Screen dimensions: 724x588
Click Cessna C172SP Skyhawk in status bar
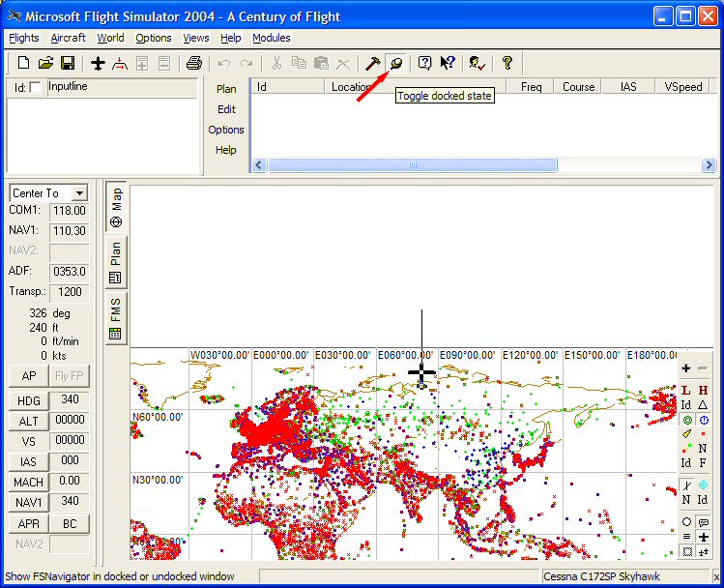click(x=601, y=576)
